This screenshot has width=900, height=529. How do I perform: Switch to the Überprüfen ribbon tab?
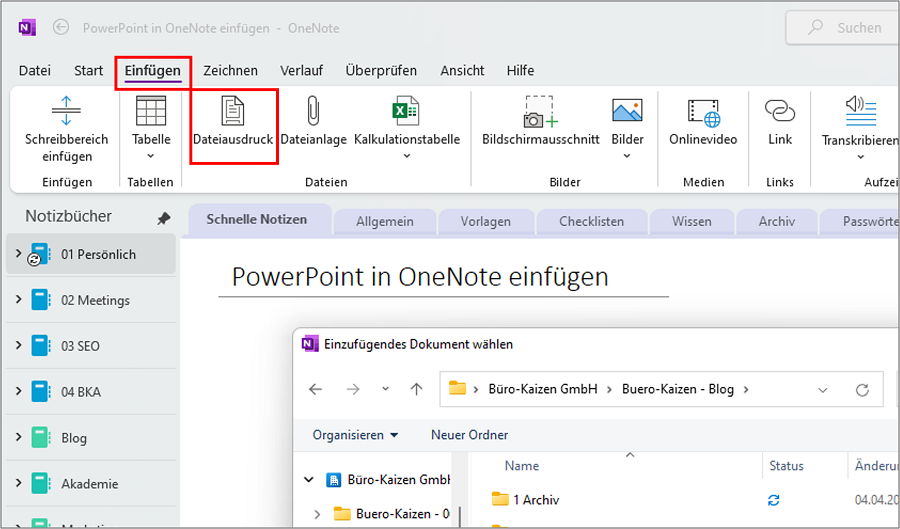(381, 71)
